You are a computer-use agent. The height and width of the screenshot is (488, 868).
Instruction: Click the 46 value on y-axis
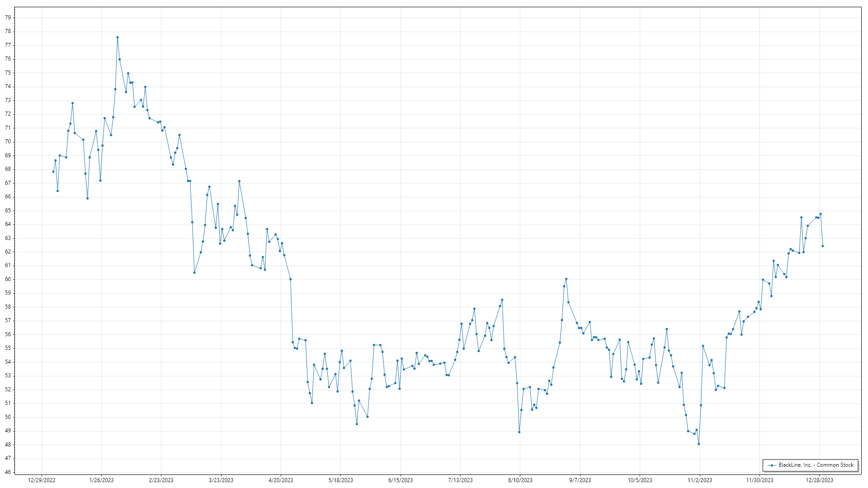(8, 472)
